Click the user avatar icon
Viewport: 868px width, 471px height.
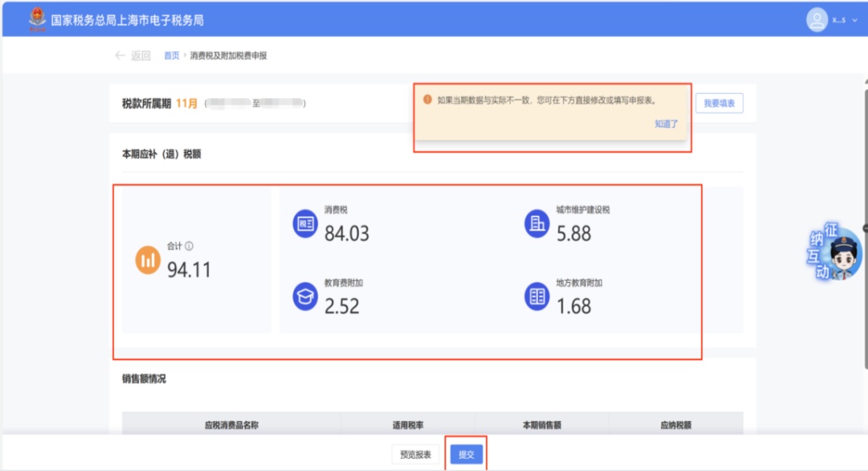pos(817,19)
